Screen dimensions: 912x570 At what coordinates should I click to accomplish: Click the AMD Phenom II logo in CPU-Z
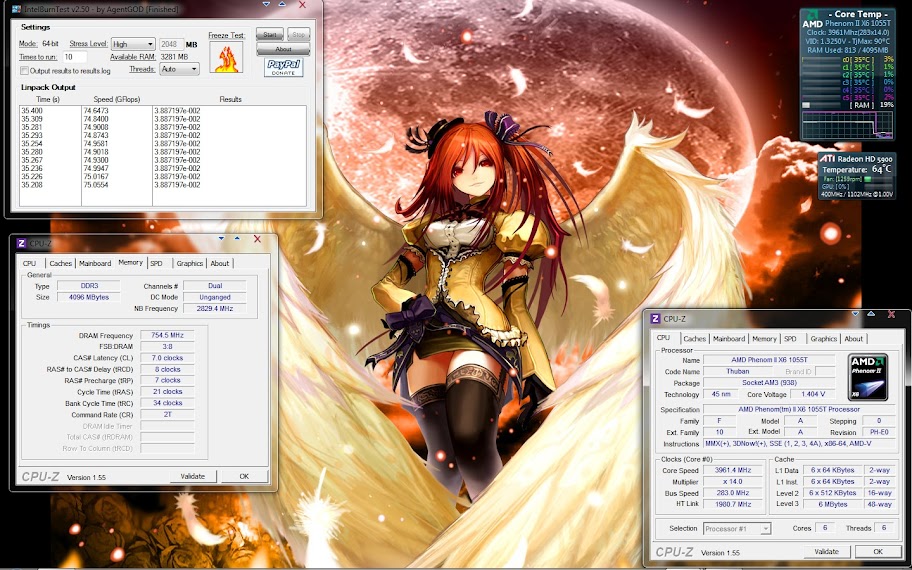click(867, 377)
